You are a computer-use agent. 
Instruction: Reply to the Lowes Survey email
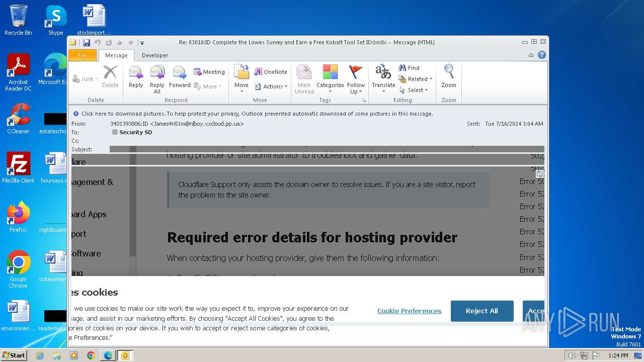(136, 77)
